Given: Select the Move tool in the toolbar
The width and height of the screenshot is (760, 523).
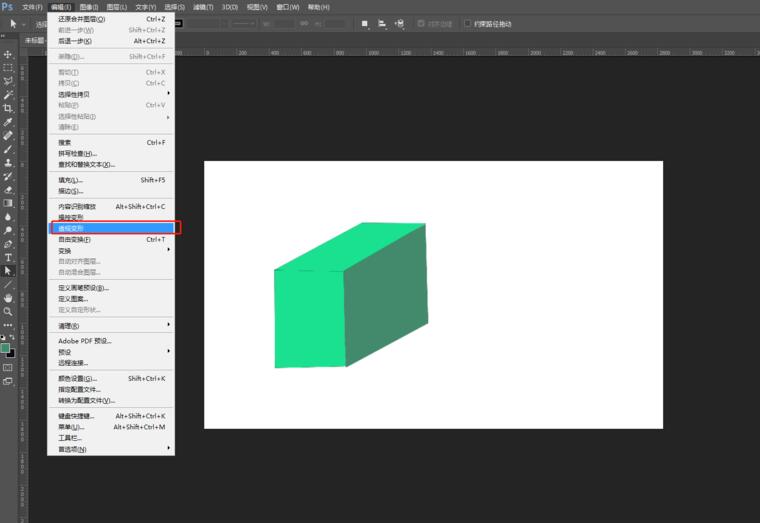Looking at the screenshot, I should coord(8,54).
